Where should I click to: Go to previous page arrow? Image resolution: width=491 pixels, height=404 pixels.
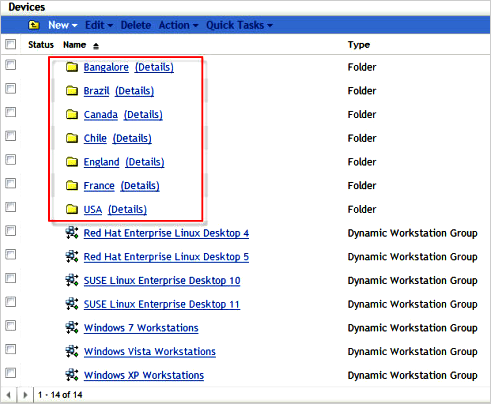coord(9,395)
